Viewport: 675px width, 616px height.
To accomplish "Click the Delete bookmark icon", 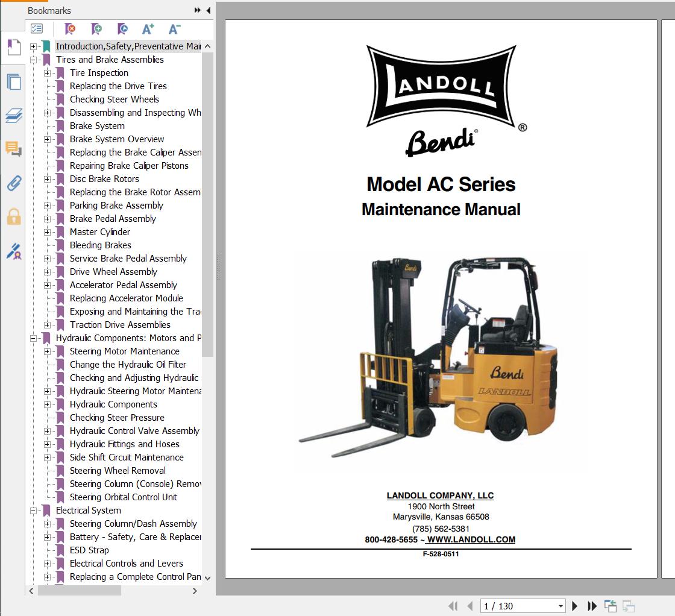I will [70, 28].
